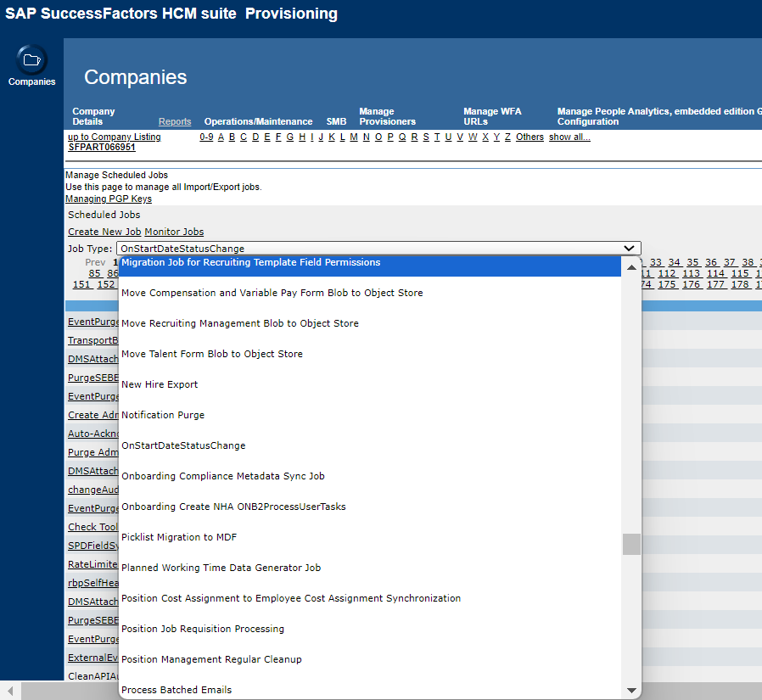762x700 pixels.
Task: Open the rbpSelfHea job link
Action: (92, 583)
